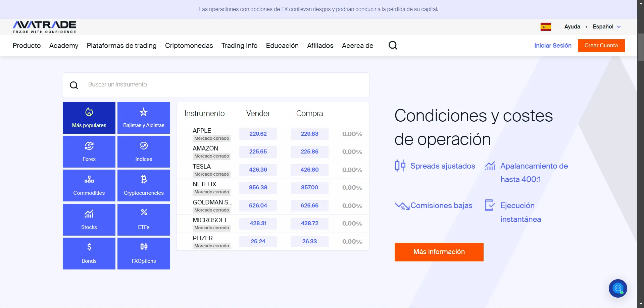Open Plataformas de trading menu
The width and height of the screenshot is (644, 308).
[x=121, y=46]
